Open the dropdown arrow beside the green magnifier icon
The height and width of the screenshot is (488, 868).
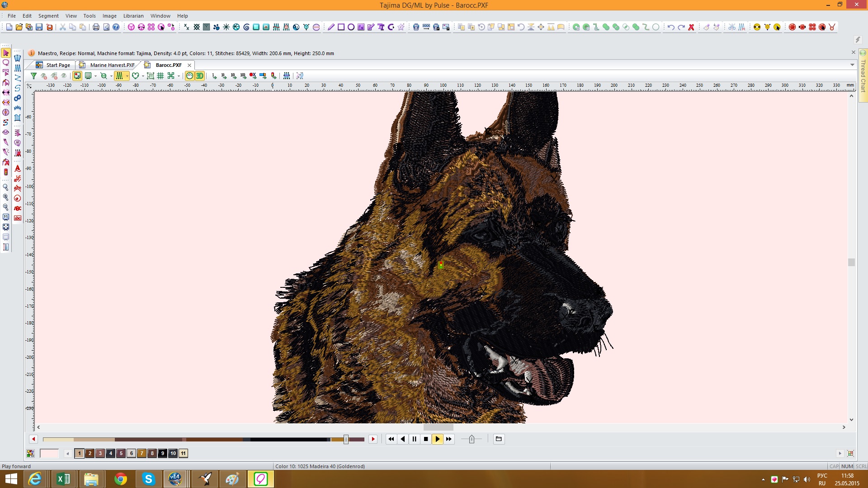[x=111, y=76]
